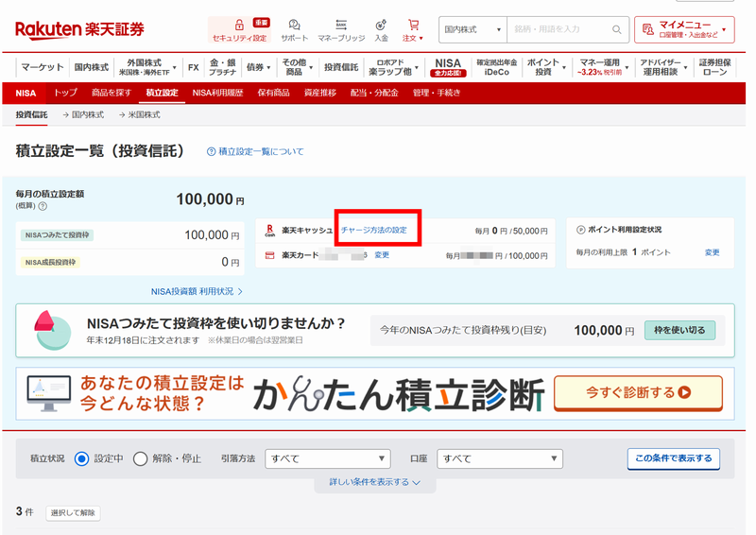This screenshot has height=535, width=756.
Task: Click the Rakuten Card icon
Action: point(270,255)
